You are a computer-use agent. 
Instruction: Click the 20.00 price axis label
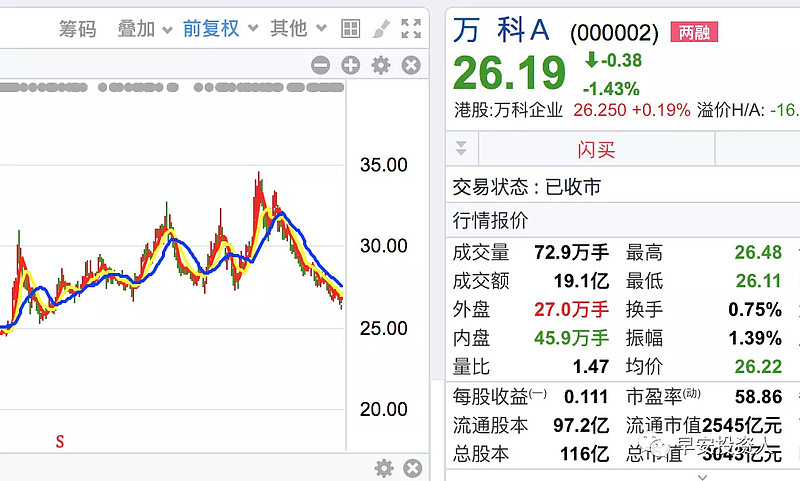point(384,409)
